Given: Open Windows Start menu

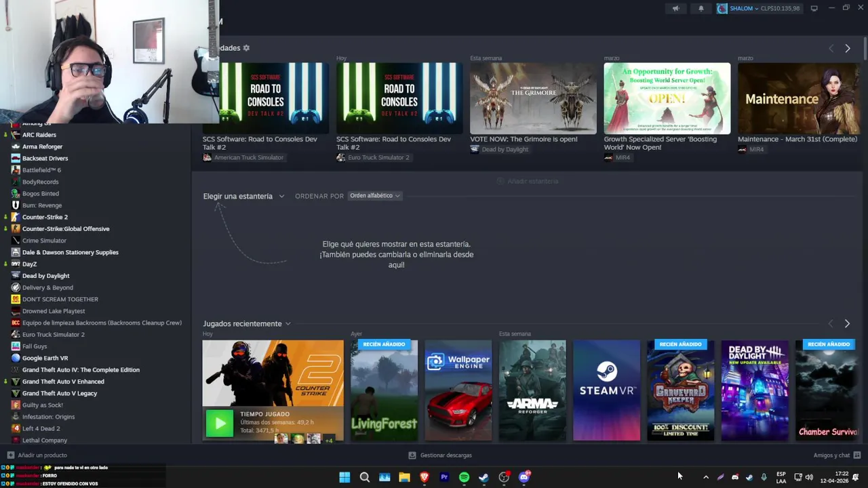Looking at the screenshot, I should (x=344, y=477).
